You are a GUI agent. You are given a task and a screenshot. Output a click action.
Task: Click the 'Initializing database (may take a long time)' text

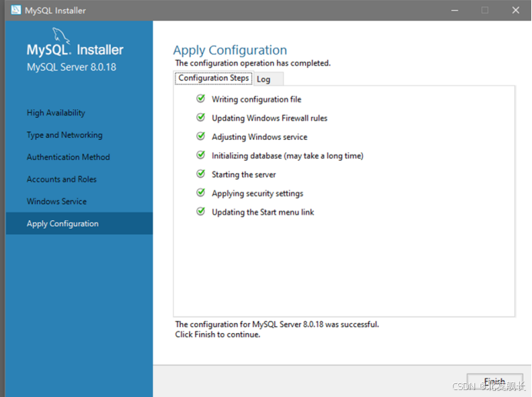[x=288, y=155]
